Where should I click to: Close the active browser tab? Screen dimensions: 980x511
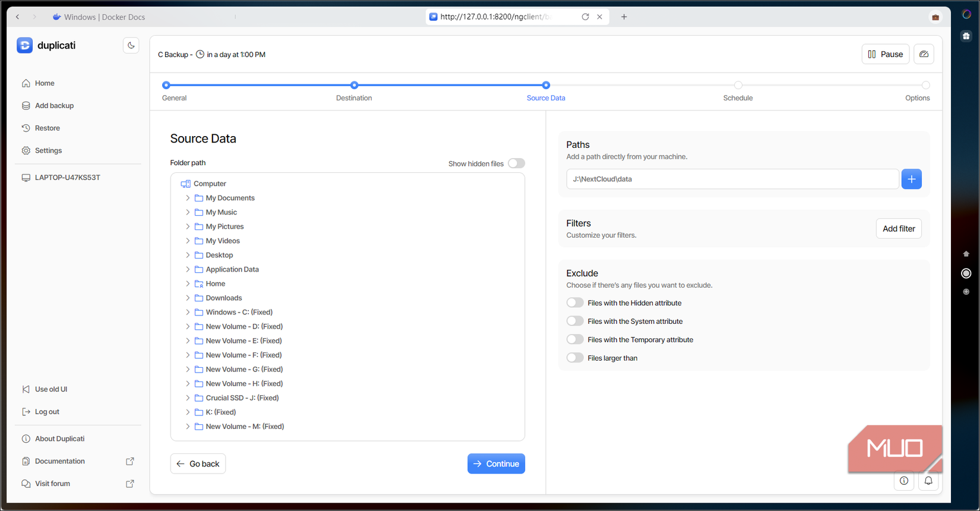point(600,17)
